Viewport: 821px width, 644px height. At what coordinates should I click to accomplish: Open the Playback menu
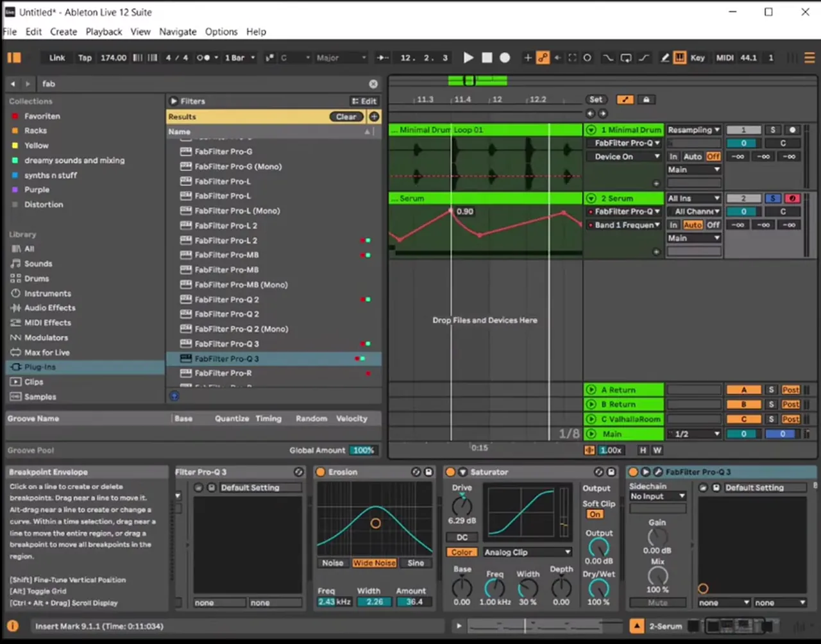coord(104,31)
